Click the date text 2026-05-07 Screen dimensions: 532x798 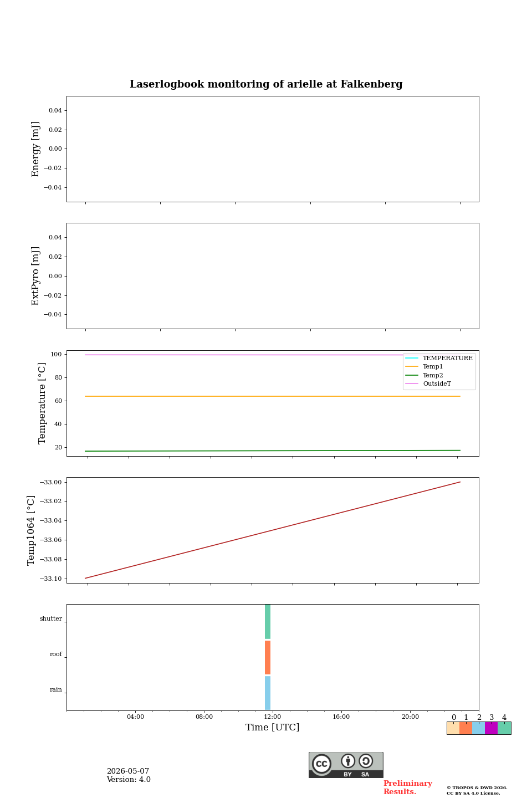[x=128, y=771]
